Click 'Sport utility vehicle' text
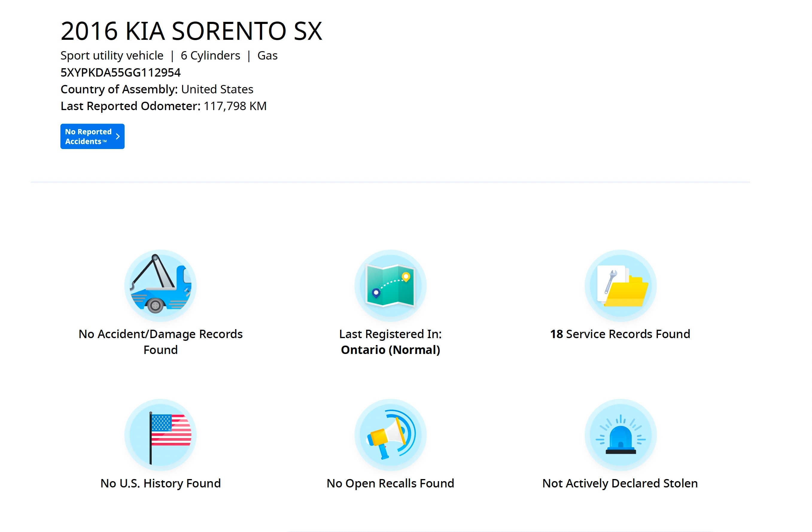The height and width of the screenshot is (532, 812). click(x=112, y=55)
